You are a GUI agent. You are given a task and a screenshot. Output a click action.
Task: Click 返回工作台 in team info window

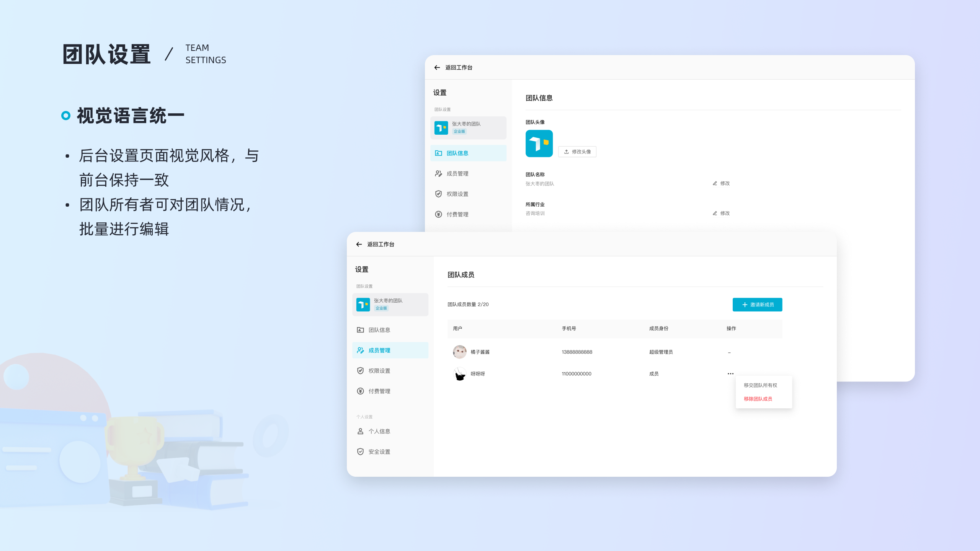tap(459, 68)
